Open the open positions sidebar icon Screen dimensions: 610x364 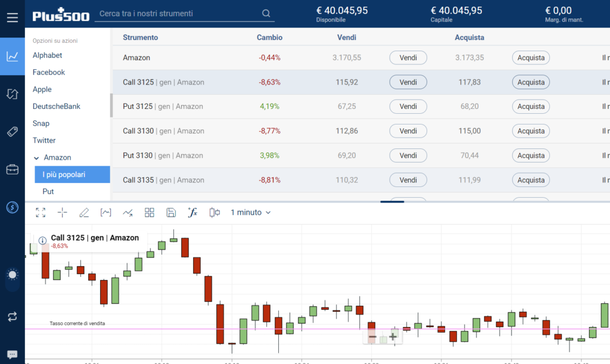[x=13, y=94]
